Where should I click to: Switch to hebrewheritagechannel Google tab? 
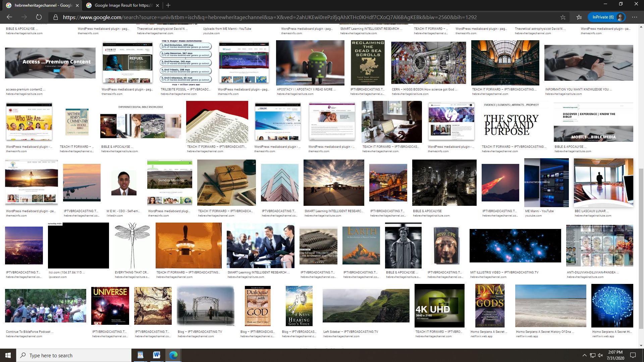43,5
